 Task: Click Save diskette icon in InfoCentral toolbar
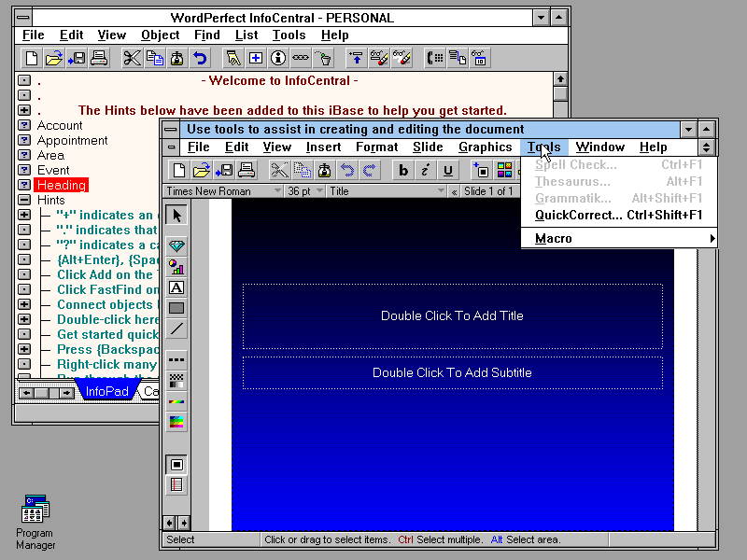tap(77, 58)
